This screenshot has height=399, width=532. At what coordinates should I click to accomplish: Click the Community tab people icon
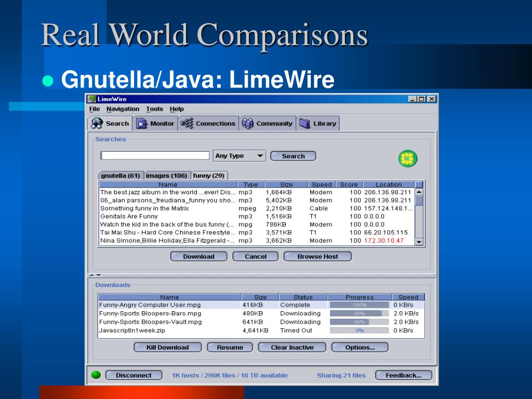coord(248,124)
